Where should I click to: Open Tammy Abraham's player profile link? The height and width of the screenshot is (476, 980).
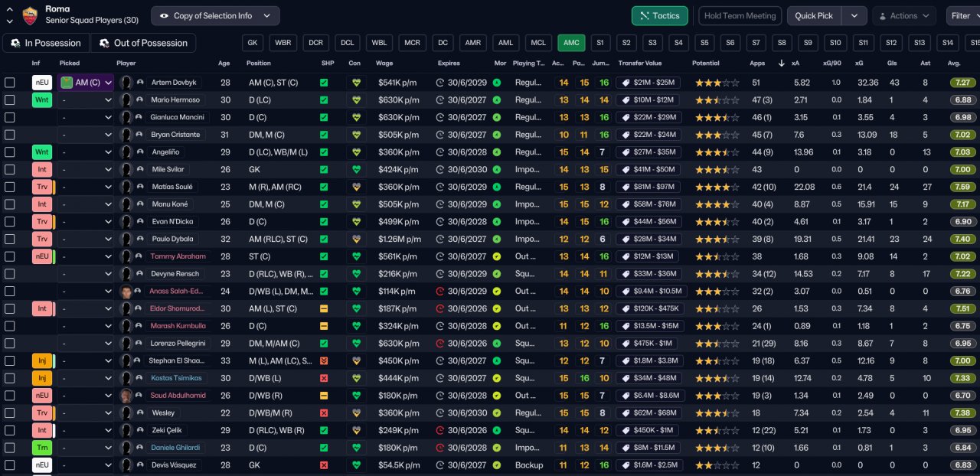(178, 256)
